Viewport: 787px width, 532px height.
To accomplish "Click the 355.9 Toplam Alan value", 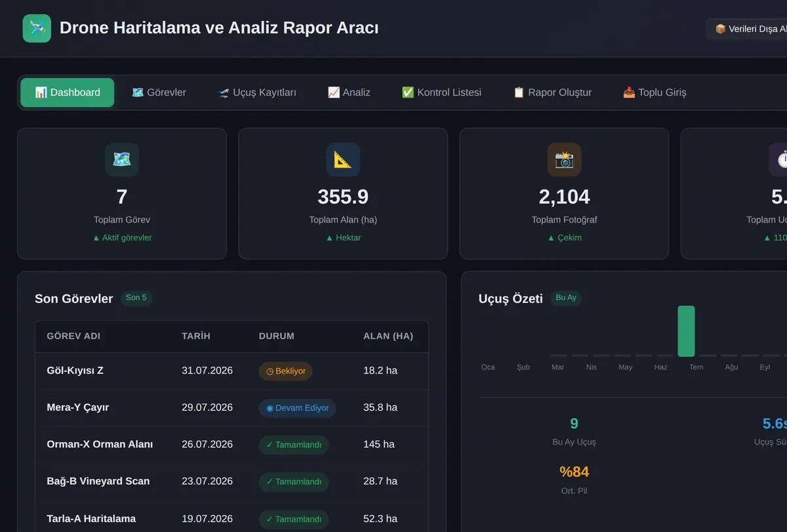I will [343, 197].
